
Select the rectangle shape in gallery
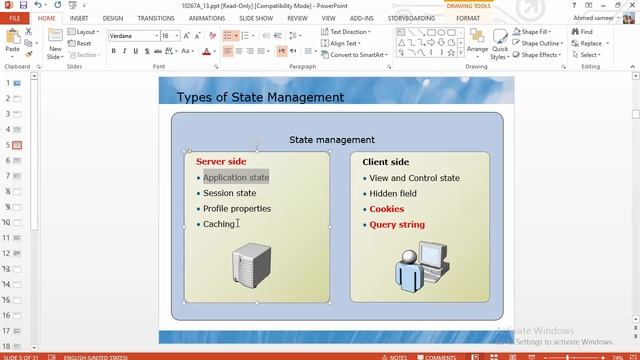(x=431, y=32)
